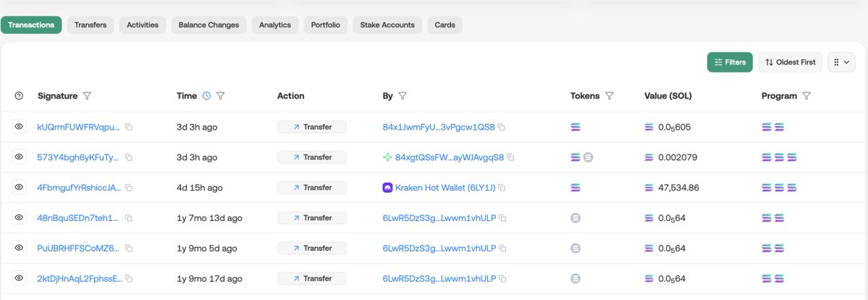Open the Transactions tab
Image resolution: width=868 pixels, height=300 pixels.
pos(31,25)
